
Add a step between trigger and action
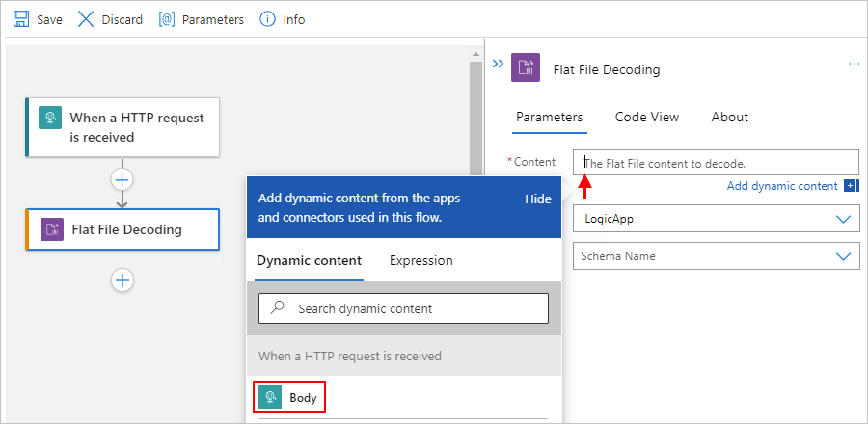(x=122, y=178)
